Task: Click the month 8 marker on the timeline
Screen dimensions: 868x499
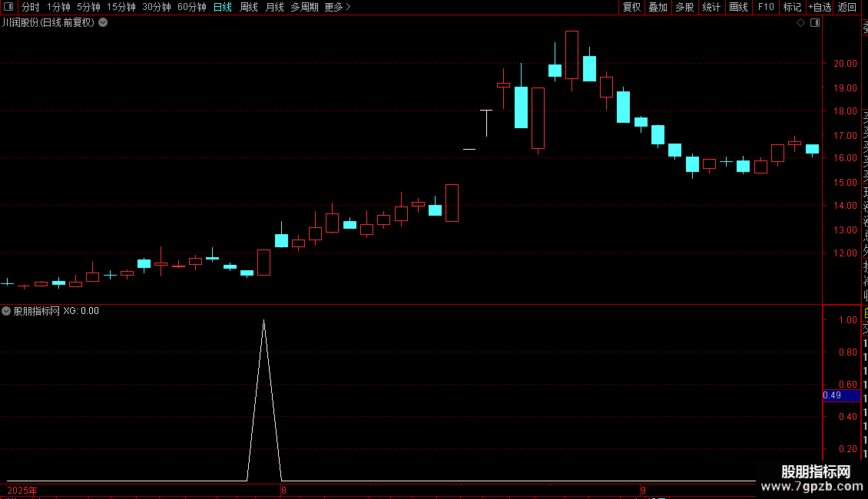Action: point(283,491)
